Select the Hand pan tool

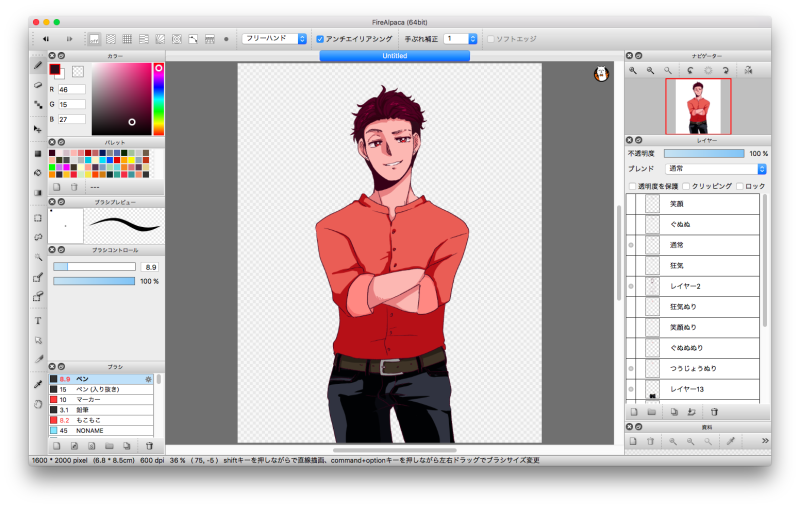(38, 404)
